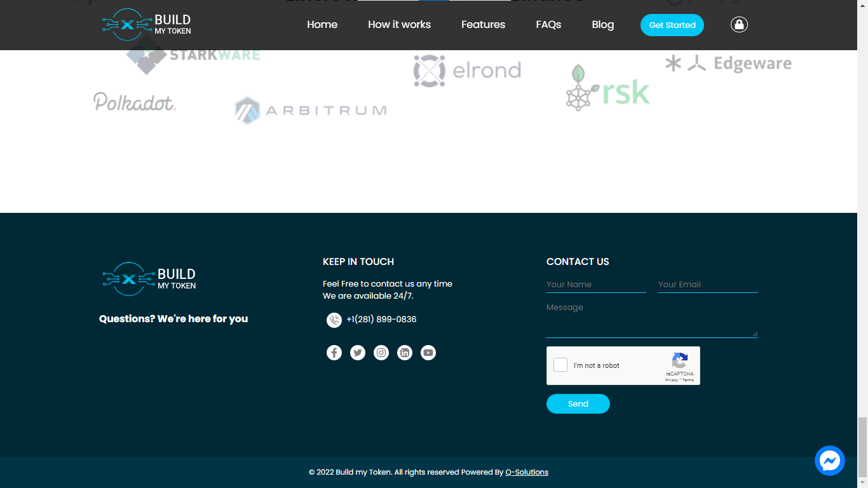
Task: Open the Twitter social icon
Action: 358,353
